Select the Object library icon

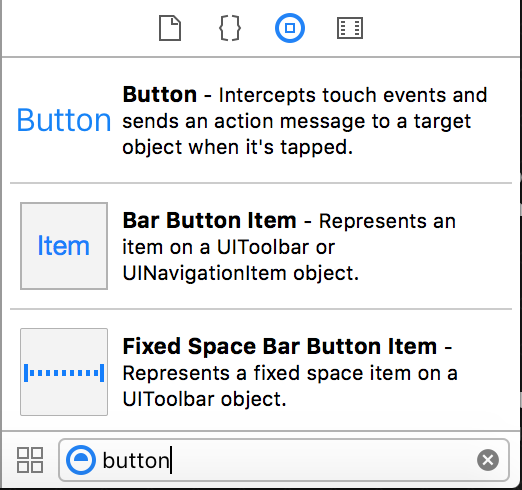[290, 28]
